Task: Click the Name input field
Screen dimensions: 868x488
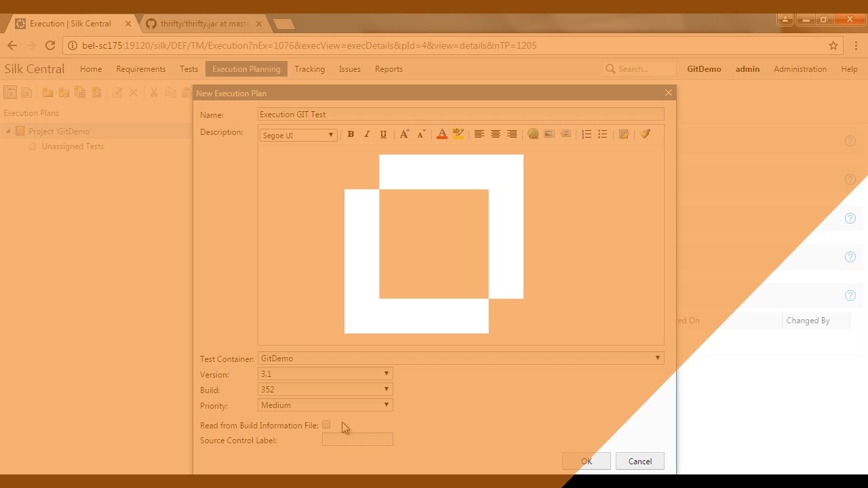Action: pos(461,115)
